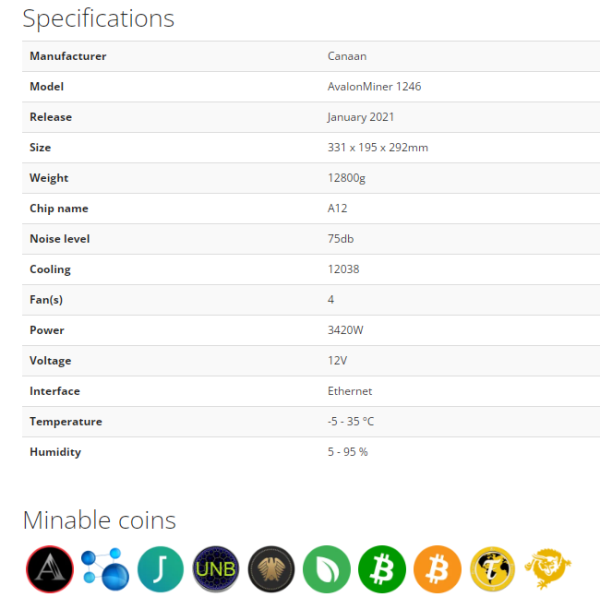The width and height of the screenshot is (600, 609).
Task: Click the AvalonMiner 1246 model text
Action: [374, 87]
